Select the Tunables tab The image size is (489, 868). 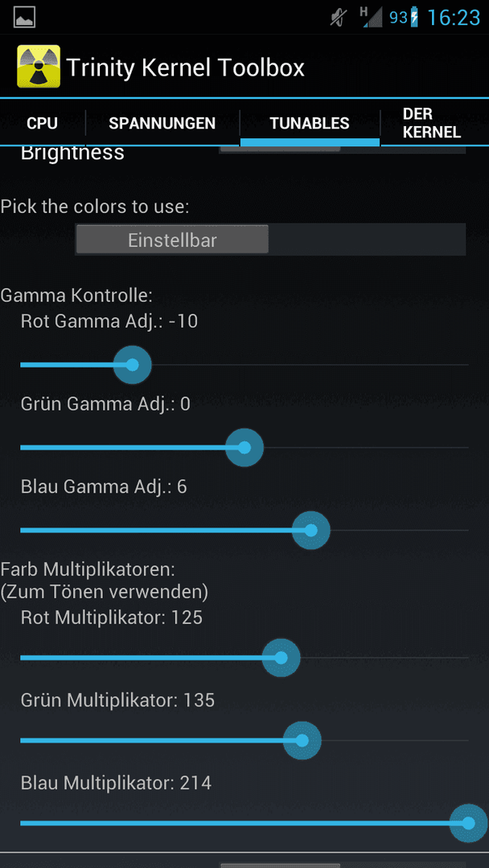click(x=310, y=123)
